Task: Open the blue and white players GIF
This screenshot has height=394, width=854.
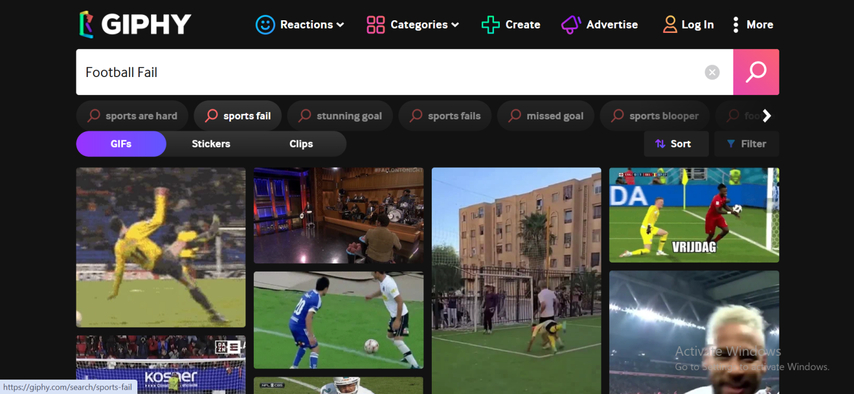Action: pos(338,320)
